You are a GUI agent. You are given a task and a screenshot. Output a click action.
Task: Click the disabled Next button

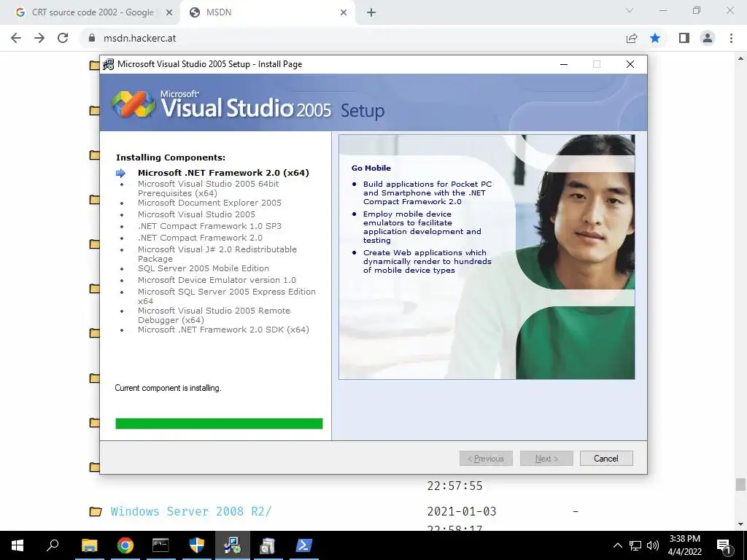pos(546,459)
